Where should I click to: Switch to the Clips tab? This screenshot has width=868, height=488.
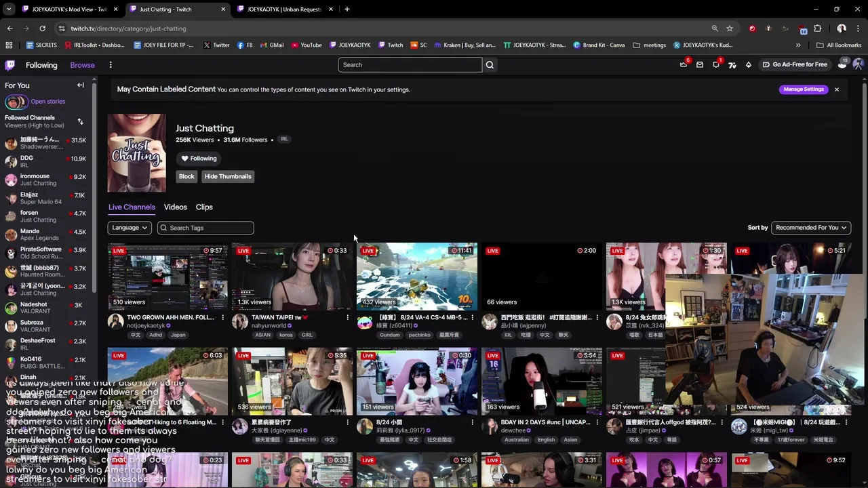pos(204,207)
